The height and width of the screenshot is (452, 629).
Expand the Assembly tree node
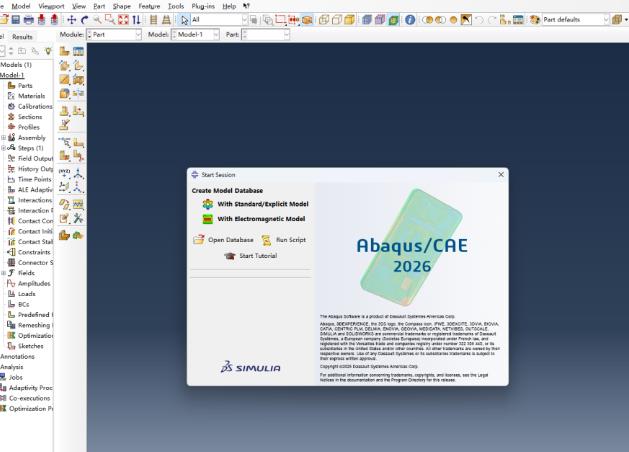4,138
